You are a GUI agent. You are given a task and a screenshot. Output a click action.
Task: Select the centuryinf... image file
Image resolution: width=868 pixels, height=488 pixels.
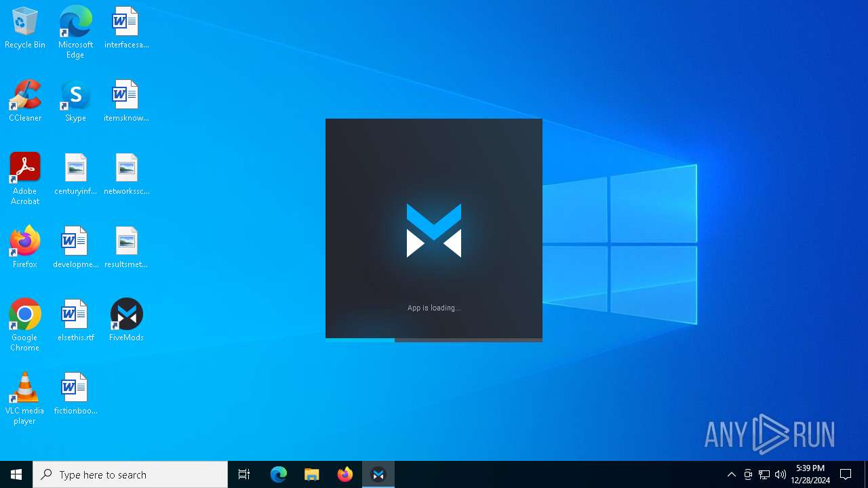pyautogui.click(x=75, y=175)
